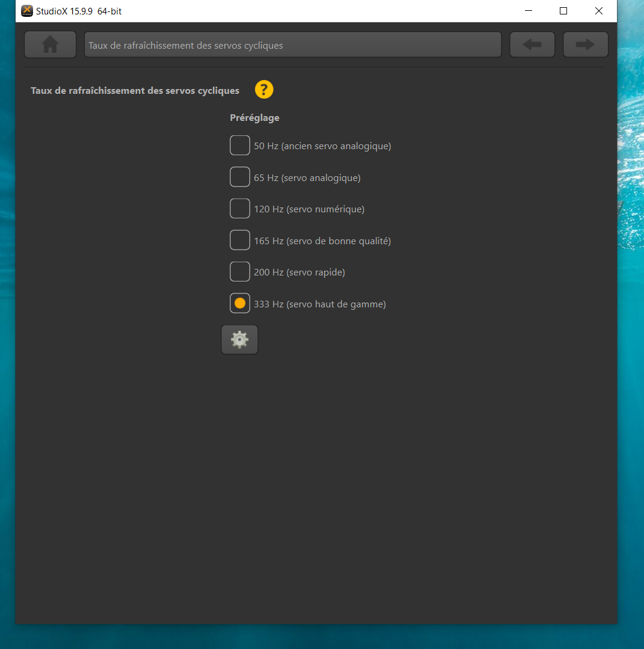Viewport: 644px width, 649px height.
Task: Go to the home screen via house icon
Action: [50, 45]
